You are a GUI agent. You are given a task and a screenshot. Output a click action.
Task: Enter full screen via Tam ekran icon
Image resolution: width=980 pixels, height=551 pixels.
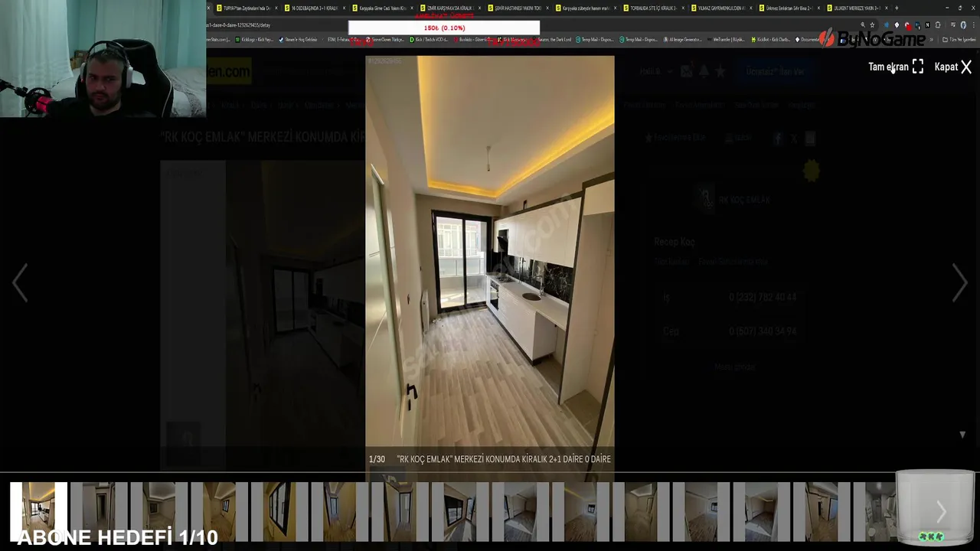(918, 67)
